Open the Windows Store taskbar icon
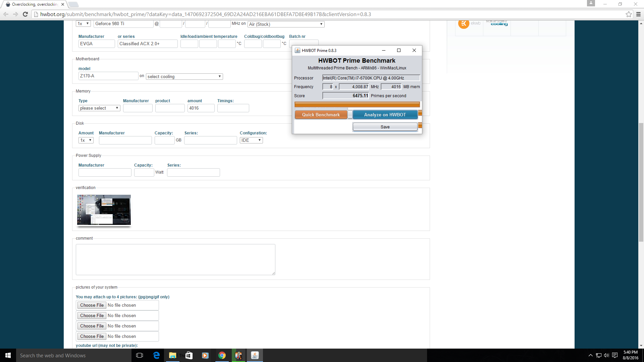This screenshot has width=644, height=362. pyautogui.click(x=189, y=355)
